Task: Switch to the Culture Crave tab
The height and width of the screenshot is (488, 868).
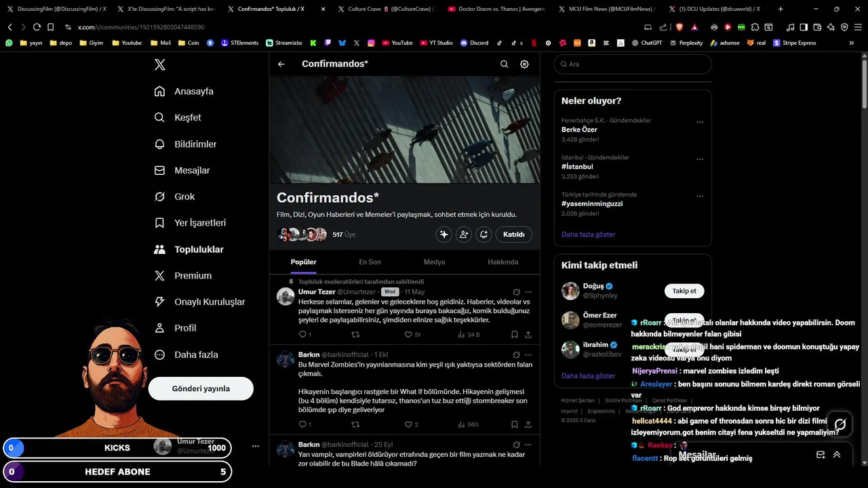Action: [387, 9]
